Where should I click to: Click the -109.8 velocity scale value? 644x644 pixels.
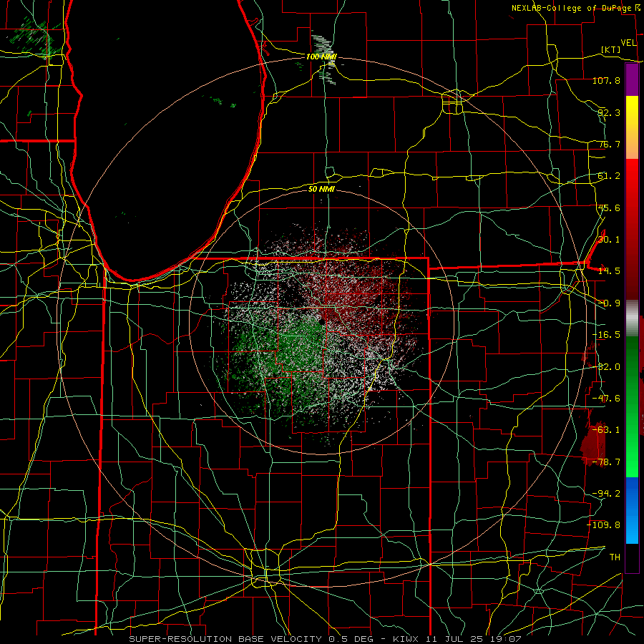point(604,525)
